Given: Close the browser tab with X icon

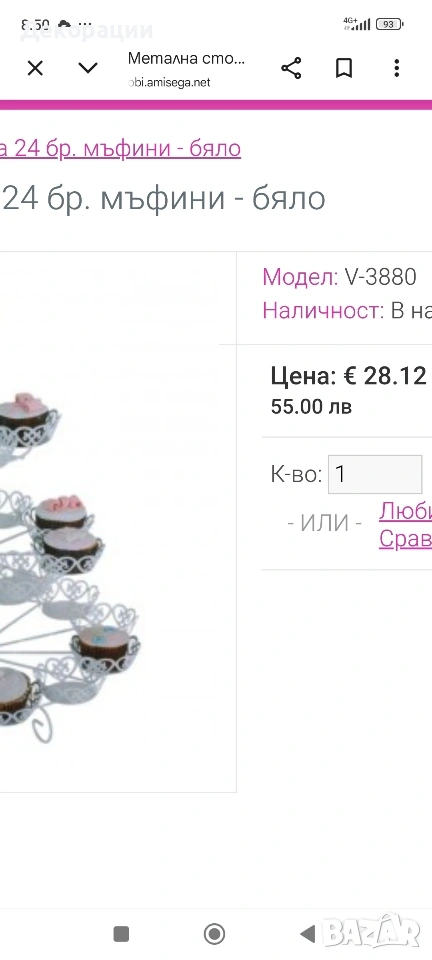Looking at the screenshot, I should point(35,68).
